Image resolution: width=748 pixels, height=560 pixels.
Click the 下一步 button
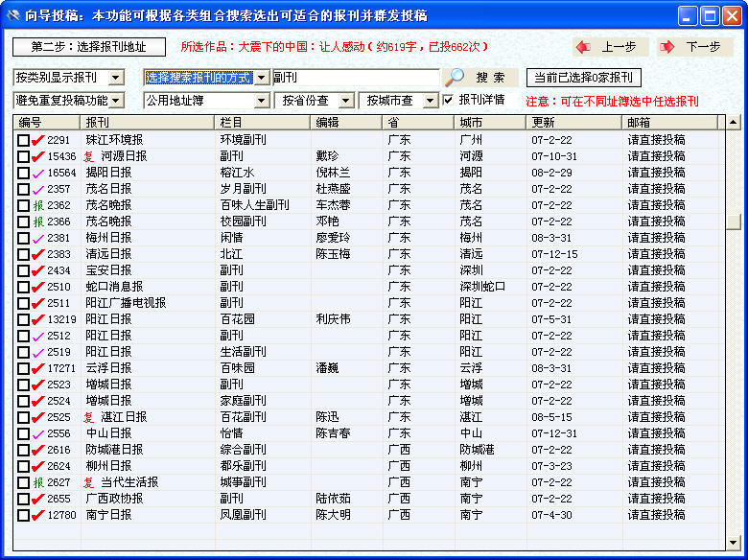694,47
